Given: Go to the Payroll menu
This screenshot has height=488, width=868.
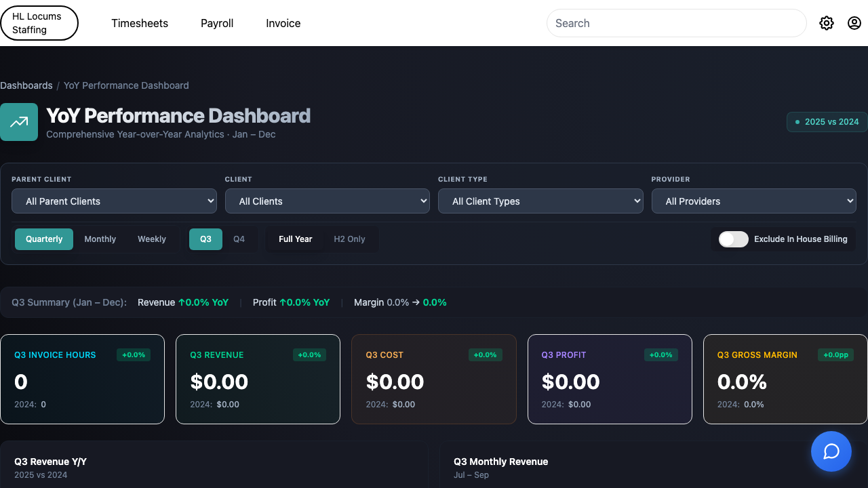Looking at the screenshot, I should point(217,23).
